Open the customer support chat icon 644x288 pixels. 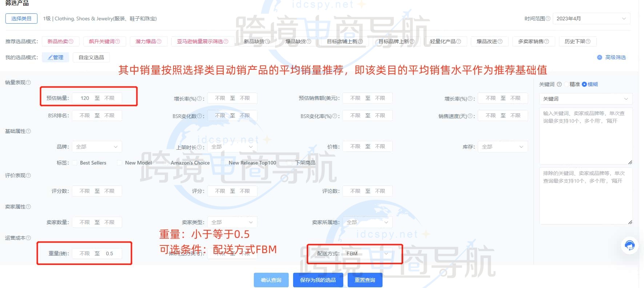coord(630,245)
